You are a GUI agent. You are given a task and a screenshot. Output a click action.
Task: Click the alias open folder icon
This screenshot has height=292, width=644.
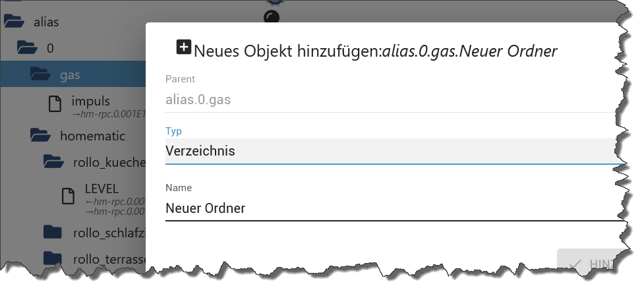pos(15,21)
